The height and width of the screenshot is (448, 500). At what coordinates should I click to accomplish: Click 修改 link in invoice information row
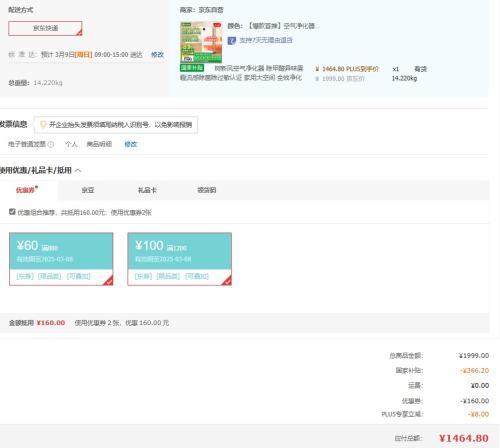coord(131,144)
